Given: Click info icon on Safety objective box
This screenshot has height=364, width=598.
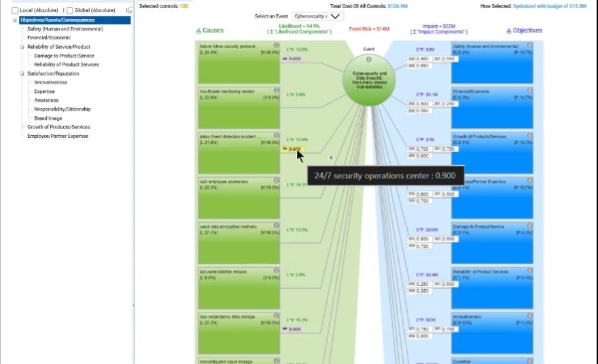Looking at the screenshot, I should click(529, 45).
